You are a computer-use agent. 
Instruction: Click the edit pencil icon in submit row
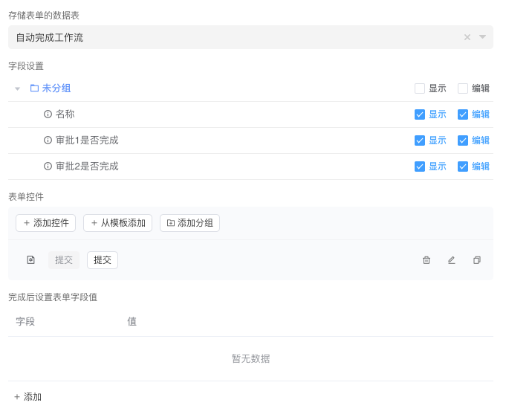tap(451, 260)
